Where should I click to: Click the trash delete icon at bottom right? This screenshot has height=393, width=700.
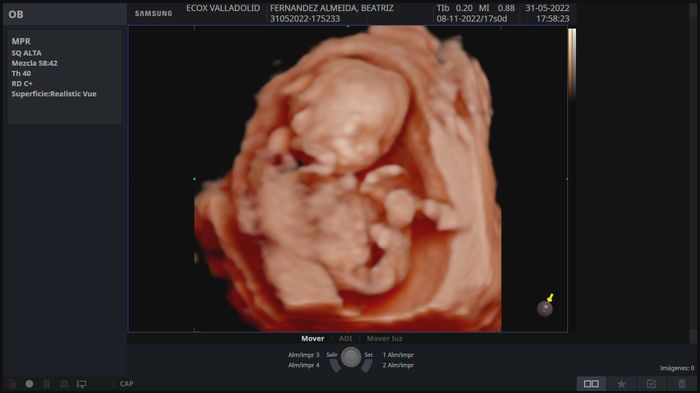(682, 384)
